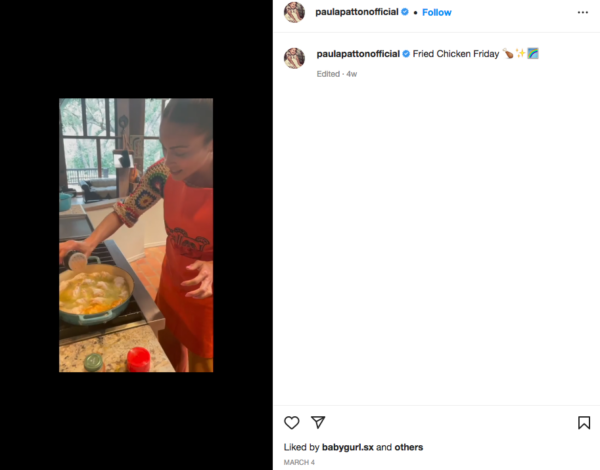The image size is (600, 470).
Task: Open babygurl.sx profile from likes
Action: coord(347,447)
